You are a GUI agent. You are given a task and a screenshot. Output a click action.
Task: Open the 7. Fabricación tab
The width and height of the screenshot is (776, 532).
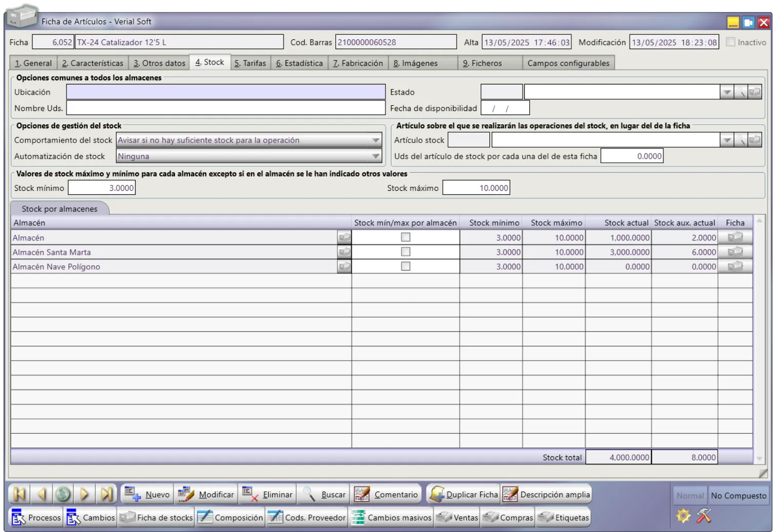pos(358,63)
